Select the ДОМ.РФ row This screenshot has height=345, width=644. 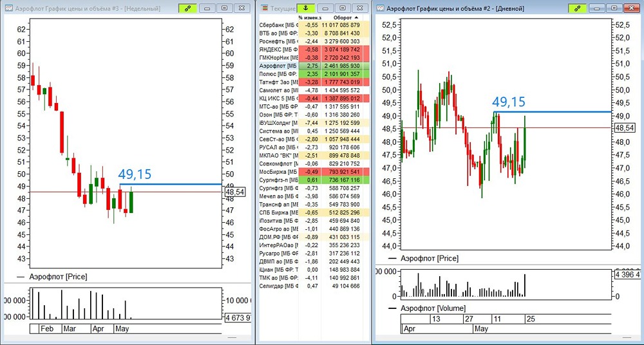pyautogui.click(x=313, y=237)
